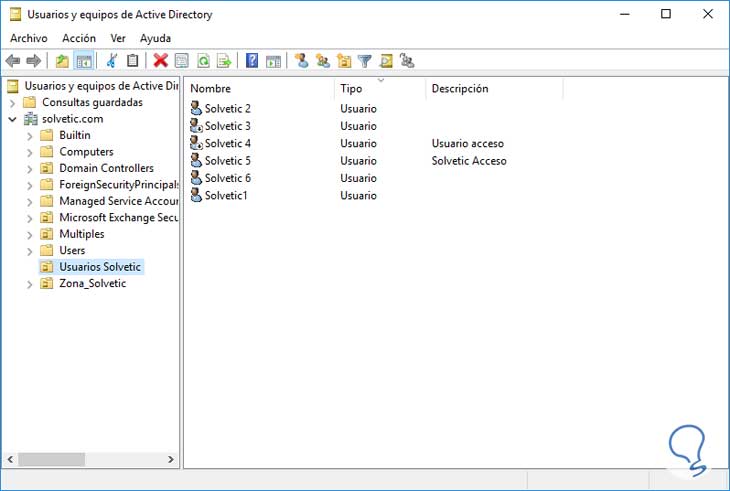
Task: Collapse the solvetic.com domain node
Action: (13, 119)
